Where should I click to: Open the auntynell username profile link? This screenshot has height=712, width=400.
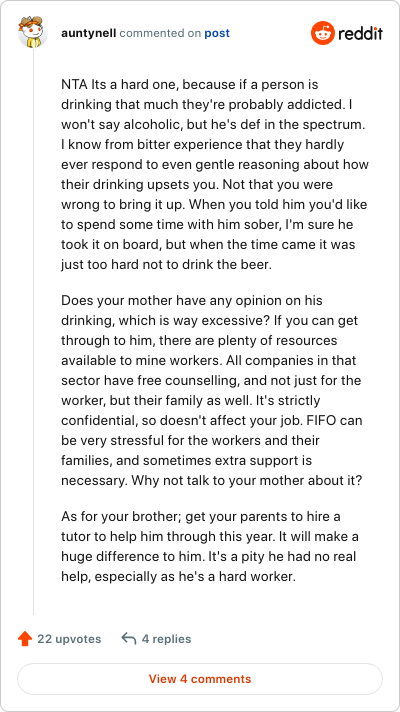pyautogui.click(x=89, y=33)
